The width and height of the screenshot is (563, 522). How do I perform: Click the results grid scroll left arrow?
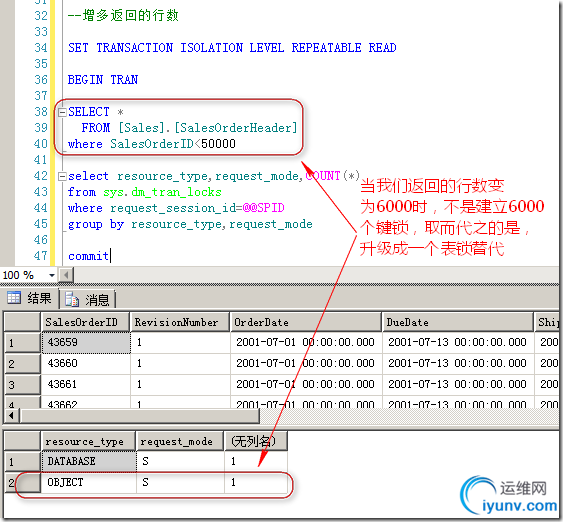[x=11, y=416]
